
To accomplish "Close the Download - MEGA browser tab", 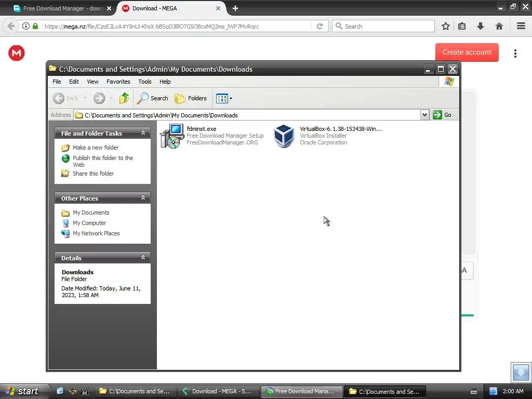I will tap(218, 8).
